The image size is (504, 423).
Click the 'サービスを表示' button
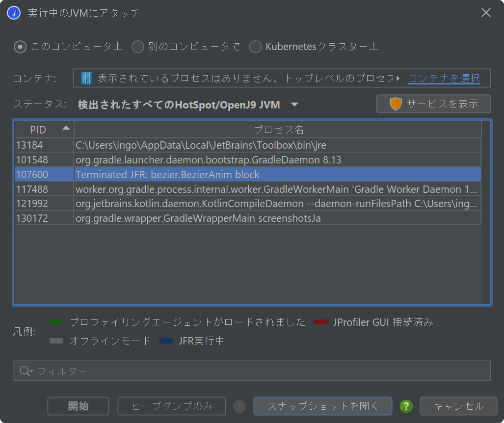pyautogui.click(x=433, y=104)
